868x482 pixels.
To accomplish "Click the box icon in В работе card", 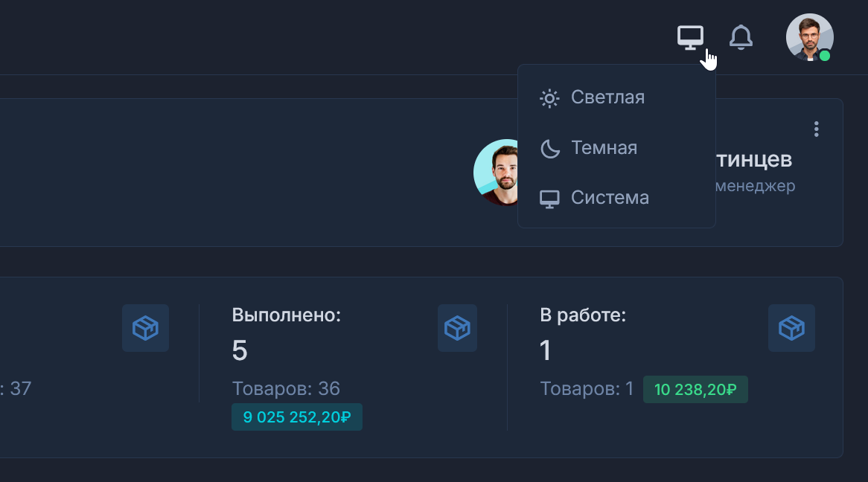I will pyautogui.click(x=791, y=327).
